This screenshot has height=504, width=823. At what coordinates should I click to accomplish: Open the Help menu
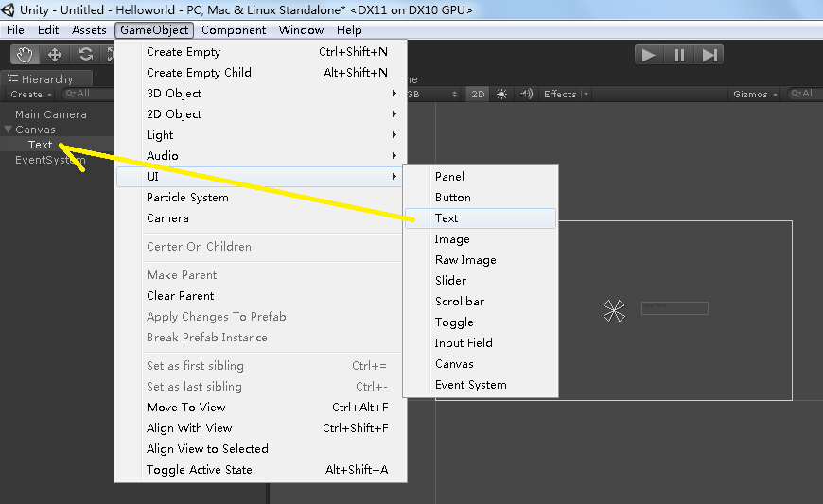click(x=349, y=30)
